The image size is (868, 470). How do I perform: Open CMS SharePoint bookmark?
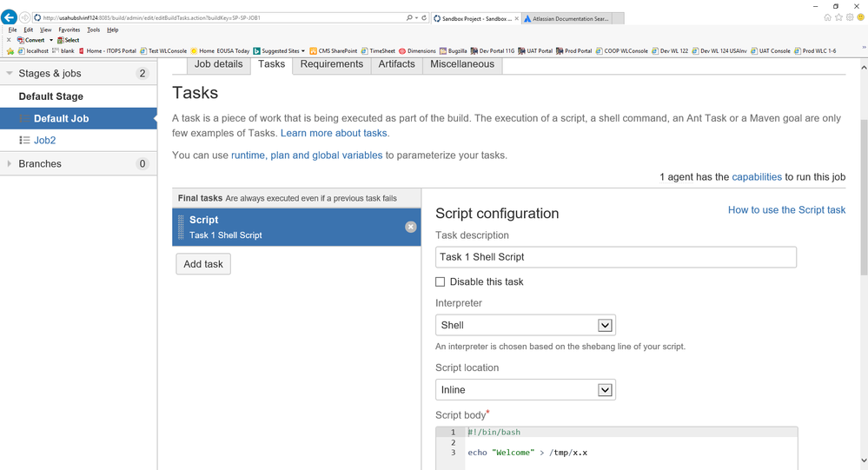(x=334, y=51)
